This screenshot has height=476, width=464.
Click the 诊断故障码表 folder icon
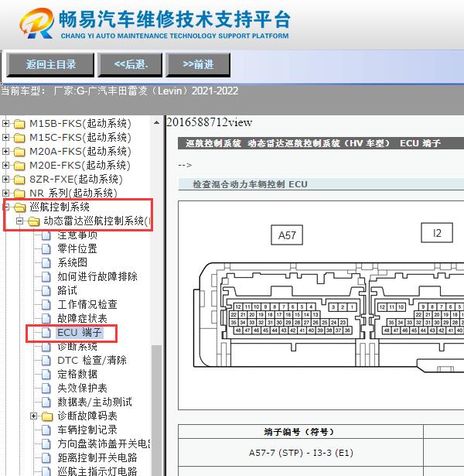click(47, 416)
